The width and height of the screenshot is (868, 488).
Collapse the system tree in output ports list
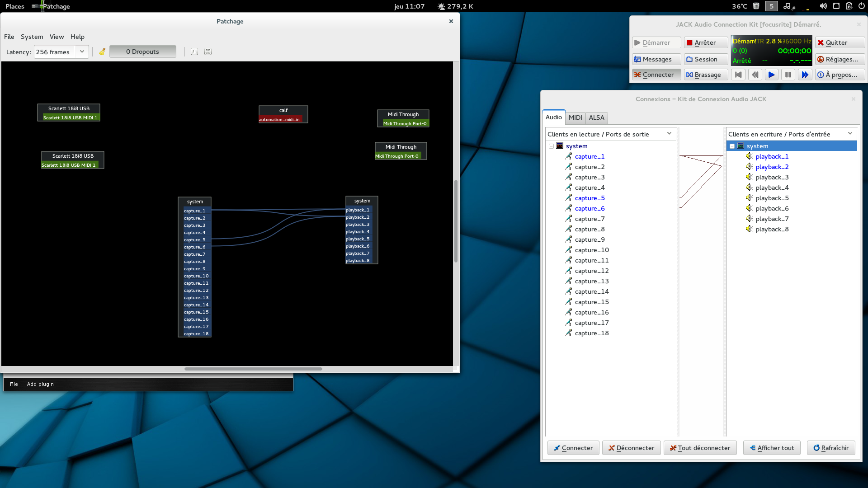click(x=551, y=146)
